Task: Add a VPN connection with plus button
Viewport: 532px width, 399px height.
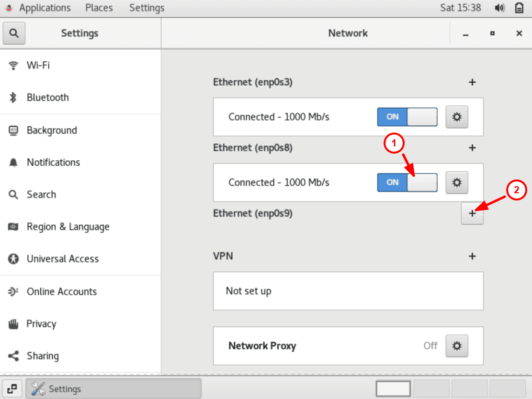Action: (x=472, y=256)
